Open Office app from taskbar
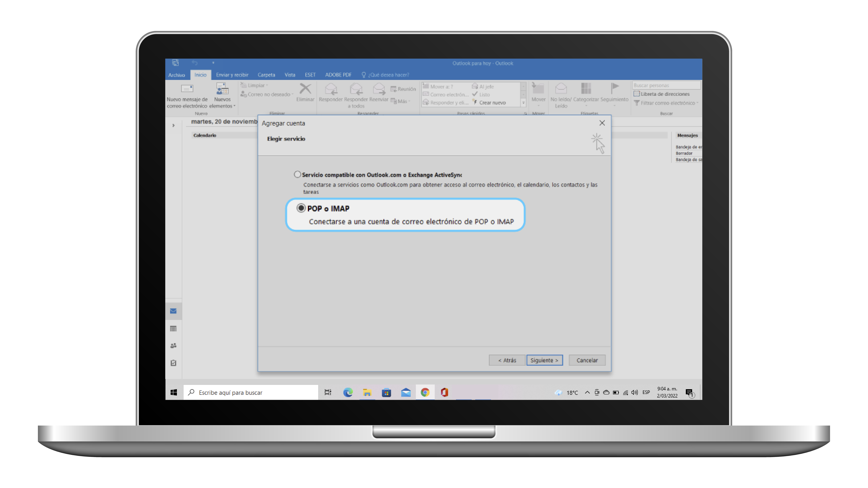This screenshot has width=868, height=488. point(444,392)
